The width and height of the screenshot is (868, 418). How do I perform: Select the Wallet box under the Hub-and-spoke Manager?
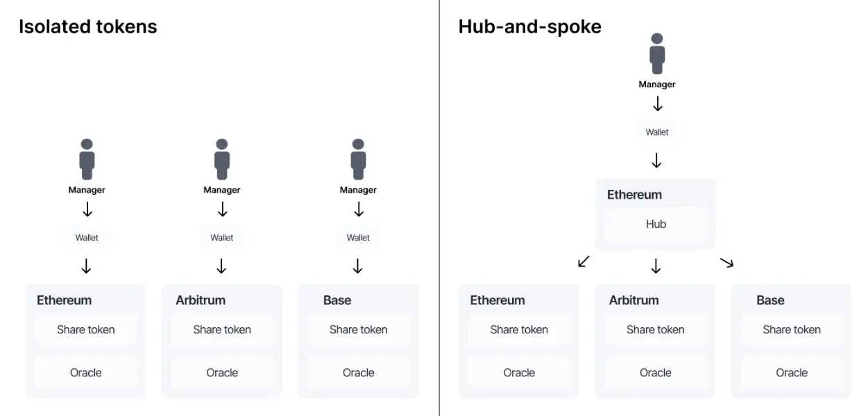[657, 132]
